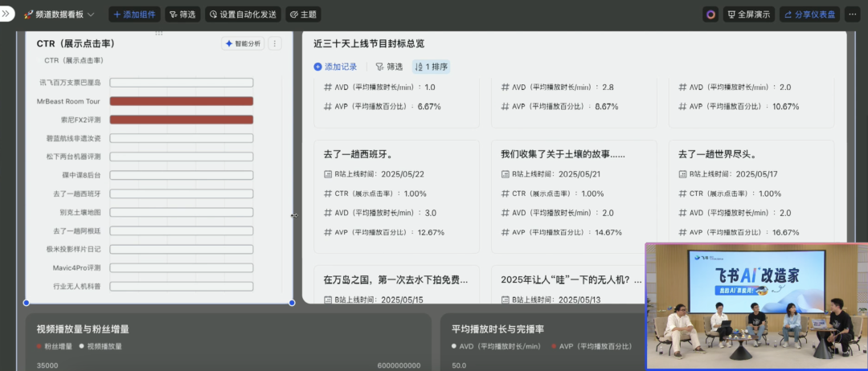Click the 碟中谍8后台 chart label
Viewport: 868px width, 371px height.
click(81, 175)
